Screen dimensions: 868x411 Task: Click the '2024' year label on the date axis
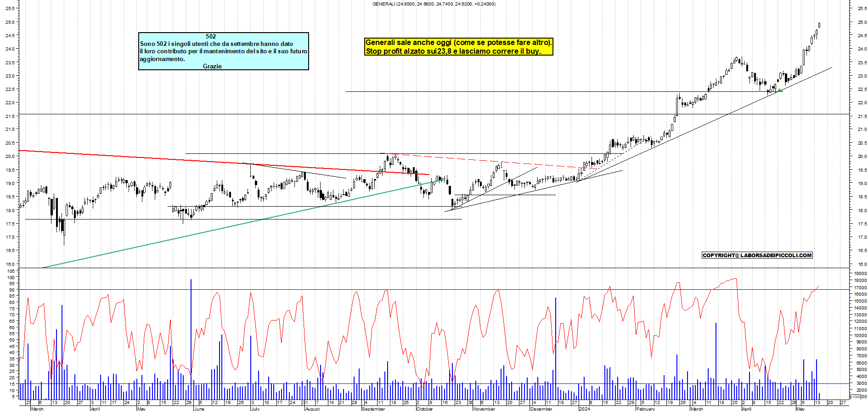584,409
